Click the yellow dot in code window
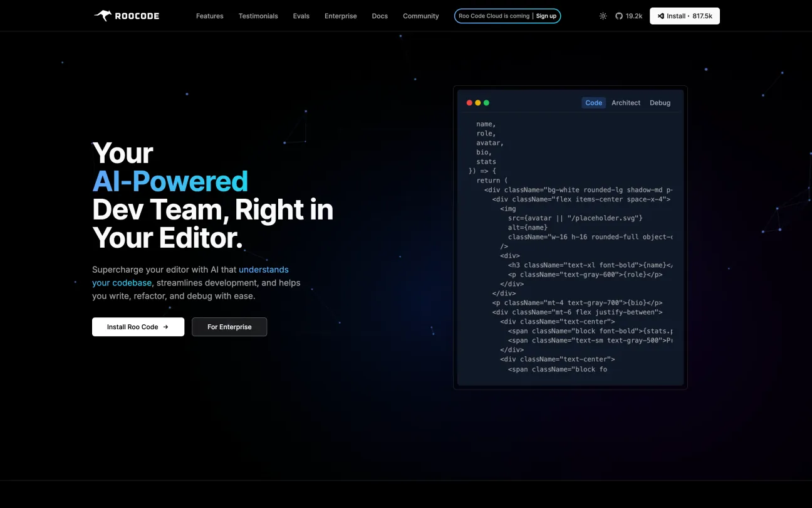812x508 pixels. coord(478,103)
